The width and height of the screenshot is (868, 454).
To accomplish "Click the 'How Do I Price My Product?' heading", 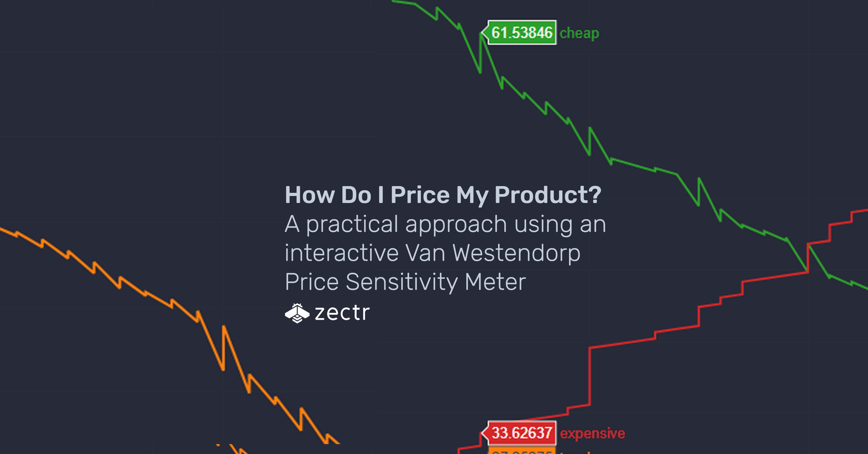I will (x=443, y=195).
